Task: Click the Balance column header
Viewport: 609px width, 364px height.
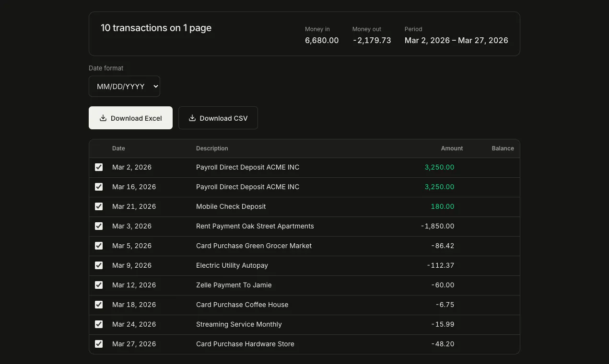Action: click(x=503, y=148)
